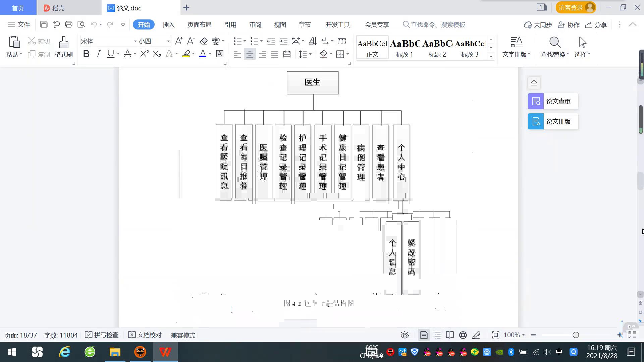Switch to web layout view icon
The height and width of the screenshot is (362, 644).
[x=463, y=335]
